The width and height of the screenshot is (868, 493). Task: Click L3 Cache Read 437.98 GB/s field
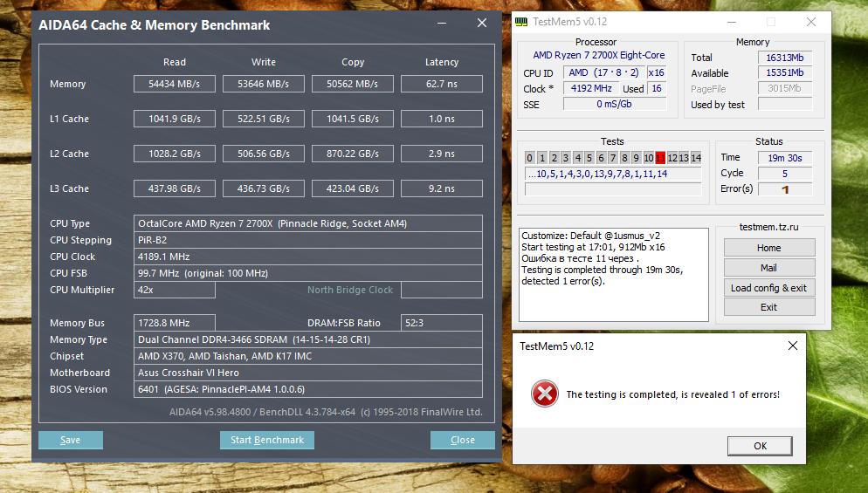pyautogui.click(x=175, y=188)
